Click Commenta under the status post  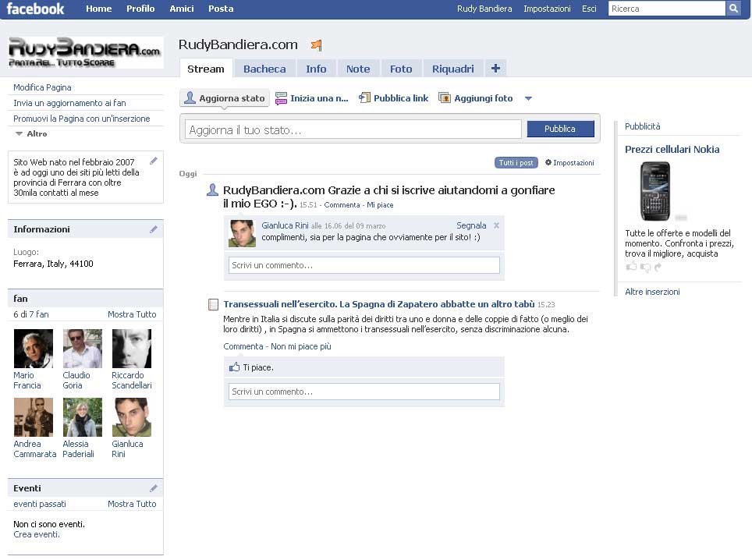click(342, 204)
